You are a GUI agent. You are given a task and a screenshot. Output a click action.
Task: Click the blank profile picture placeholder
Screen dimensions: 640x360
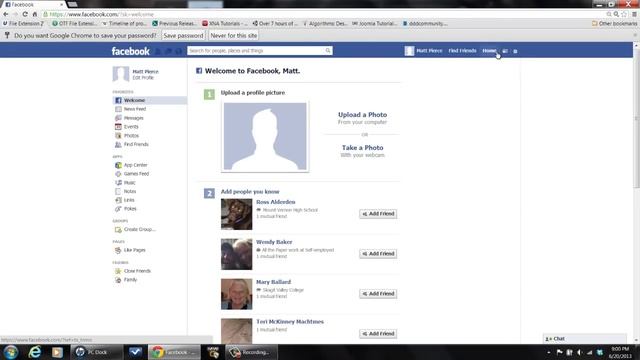point(265,136)
